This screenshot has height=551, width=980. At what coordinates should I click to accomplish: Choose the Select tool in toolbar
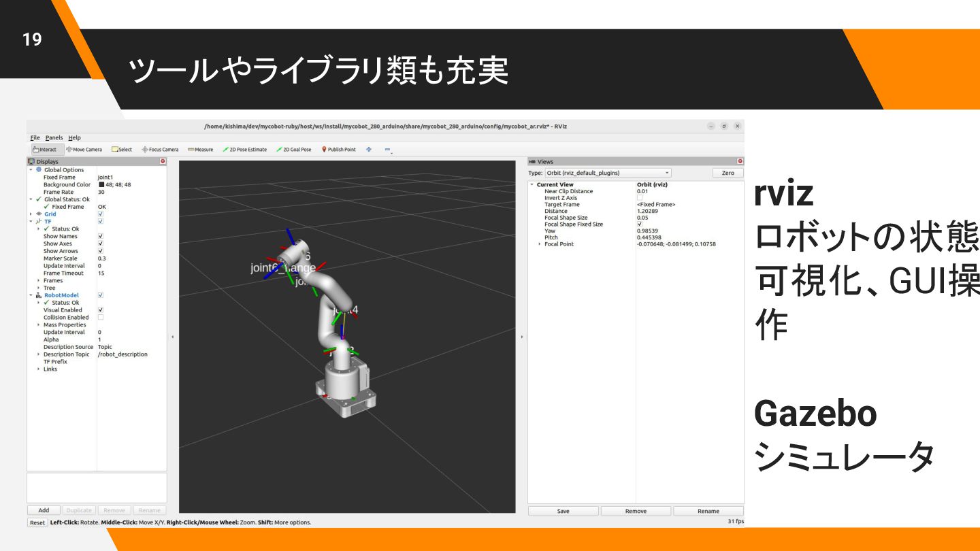(122, 150)
